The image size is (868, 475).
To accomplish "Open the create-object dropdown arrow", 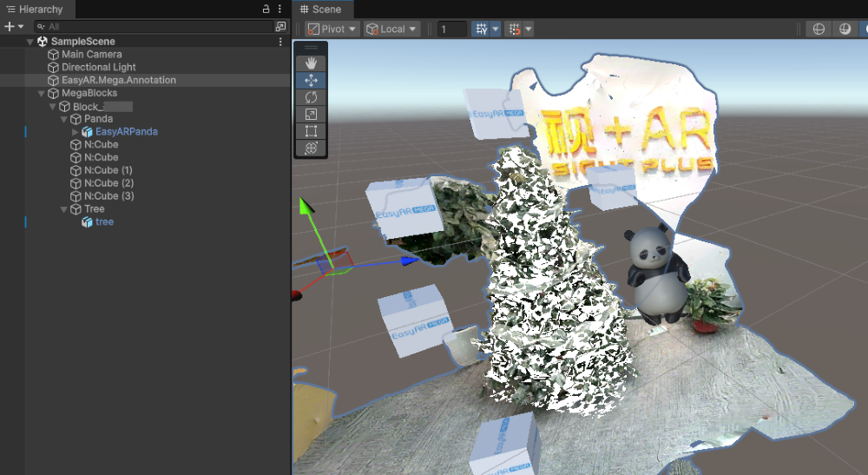I will pyautogui.click(x=21, y=26).
